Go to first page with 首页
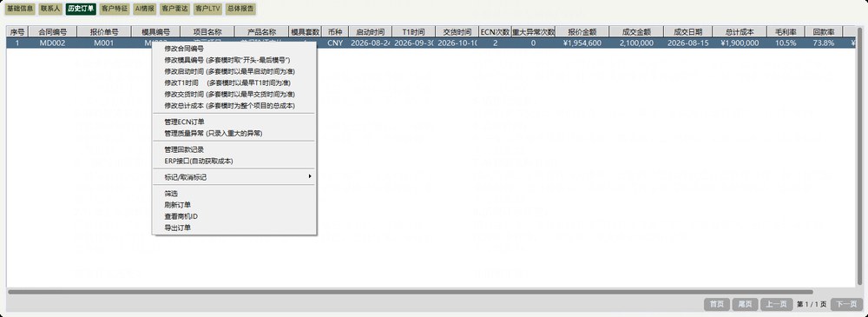The width and height of the screenshot is (868, 317). coord(717,304)
